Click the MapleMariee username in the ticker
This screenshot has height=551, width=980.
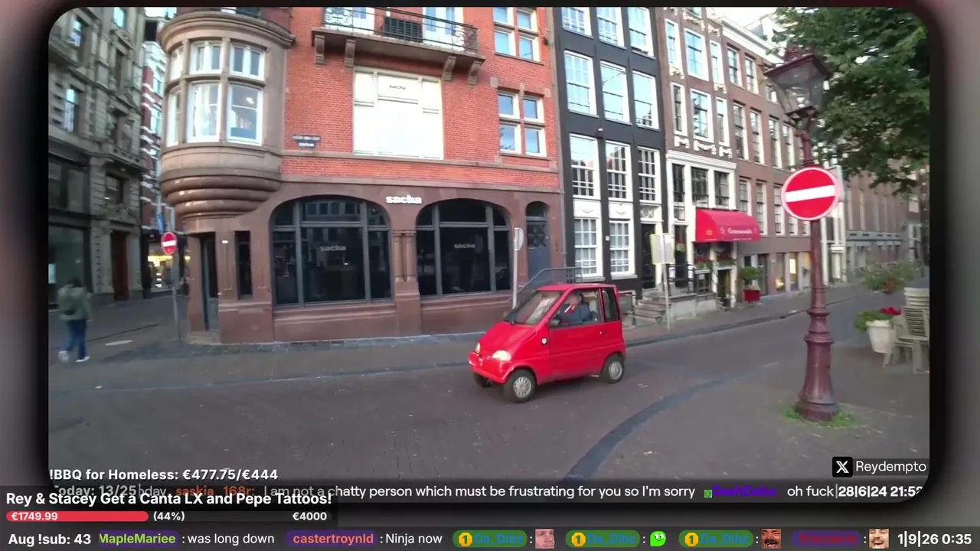(139, 539)
